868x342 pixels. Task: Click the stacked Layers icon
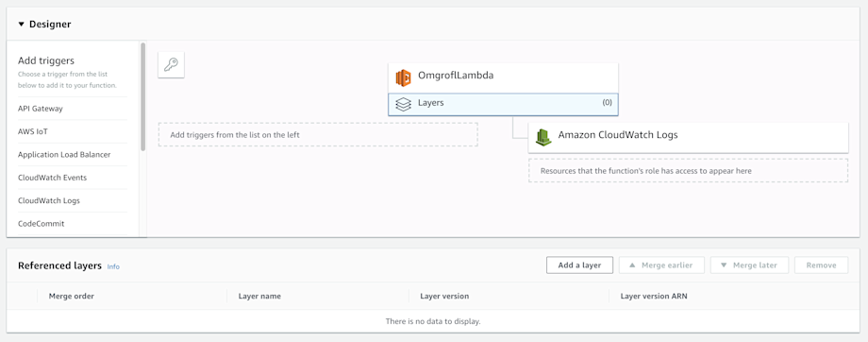point(404,104)
